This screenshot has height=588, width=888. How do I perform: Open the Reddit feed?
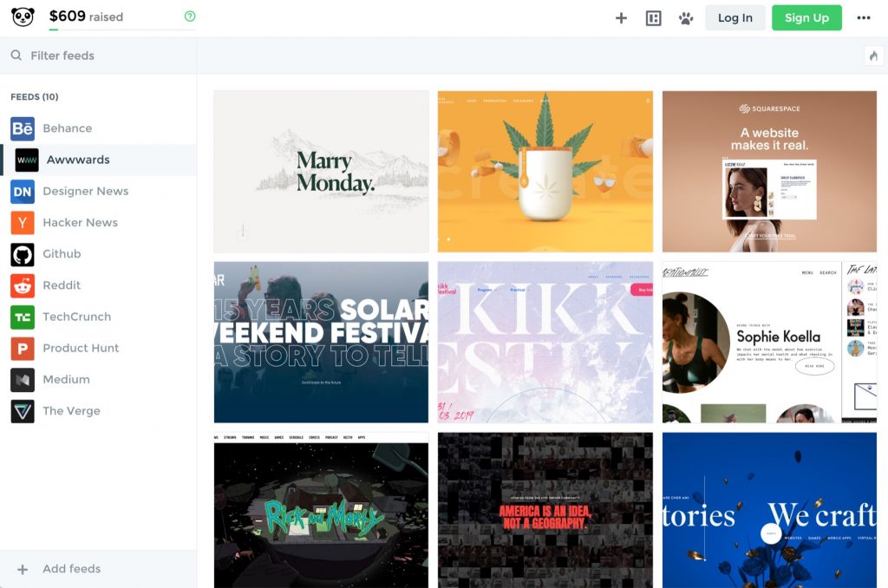[x=62, y=285]
